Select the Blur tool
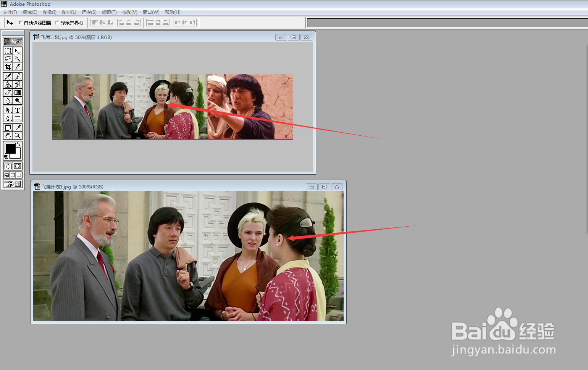The width and height of the screenshot is (588, 370). pos(8,101)
